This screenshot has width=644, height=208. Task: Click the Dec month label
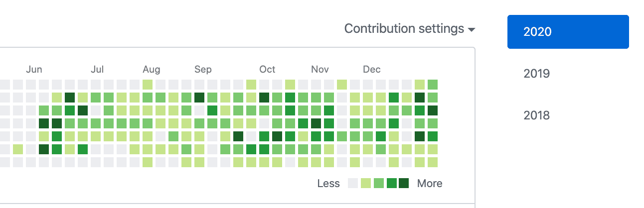pyautogui.click(x=372, y=69)
